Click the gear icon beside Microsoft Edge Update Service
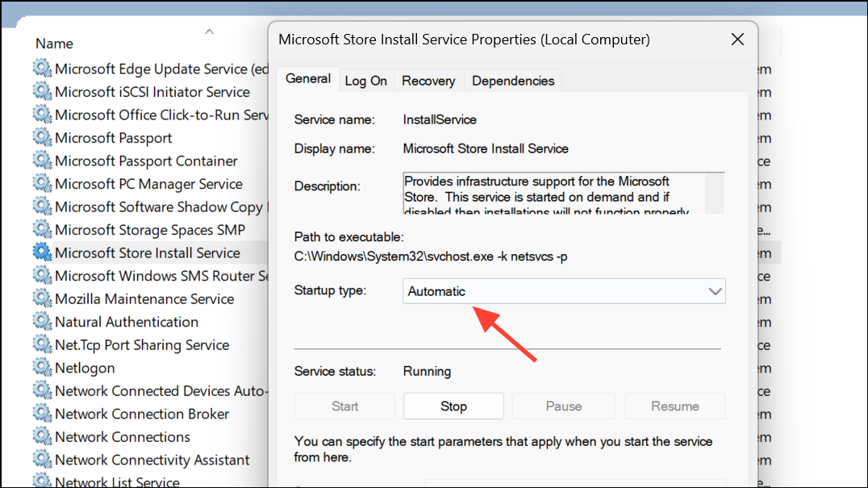868x488 pixels. pos(42,68)
